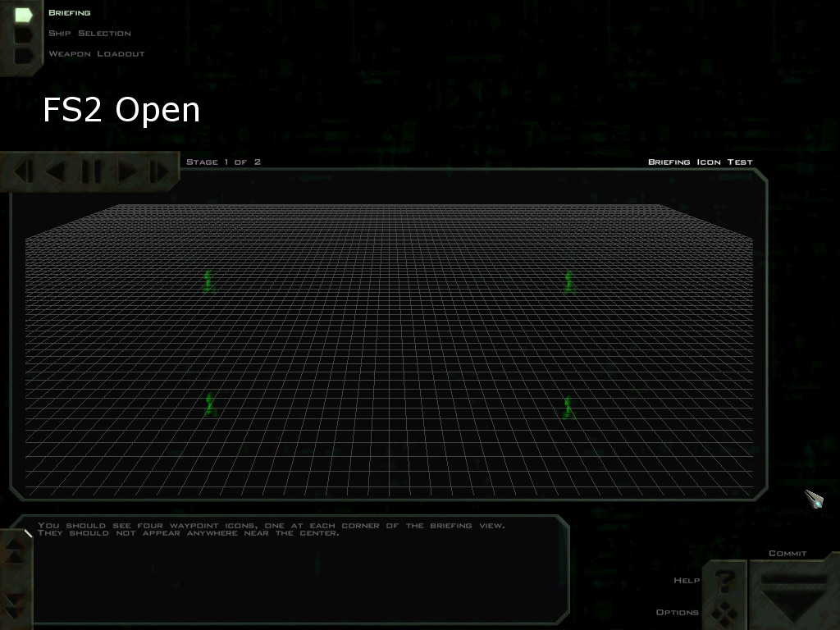The width and height of the screenshot is (840, 630).
Task: Open the Options diamond button
Action: coord(724,612)
